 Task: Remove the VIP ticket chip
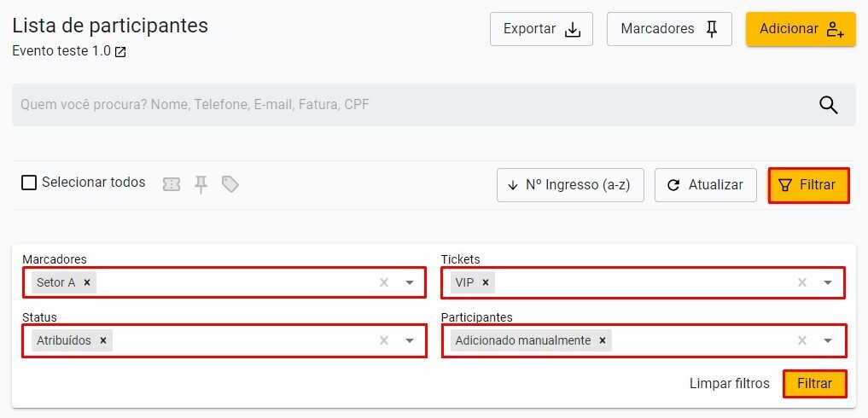pos(485,282)
